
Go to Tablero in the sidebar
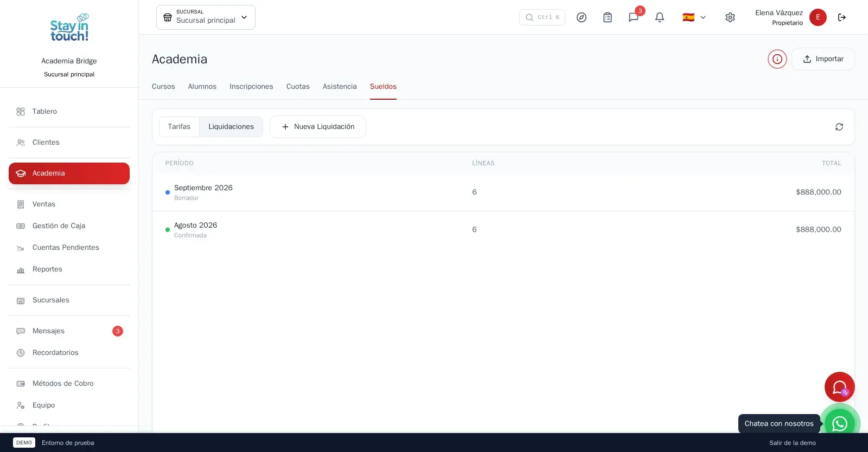tap(69, 112)
